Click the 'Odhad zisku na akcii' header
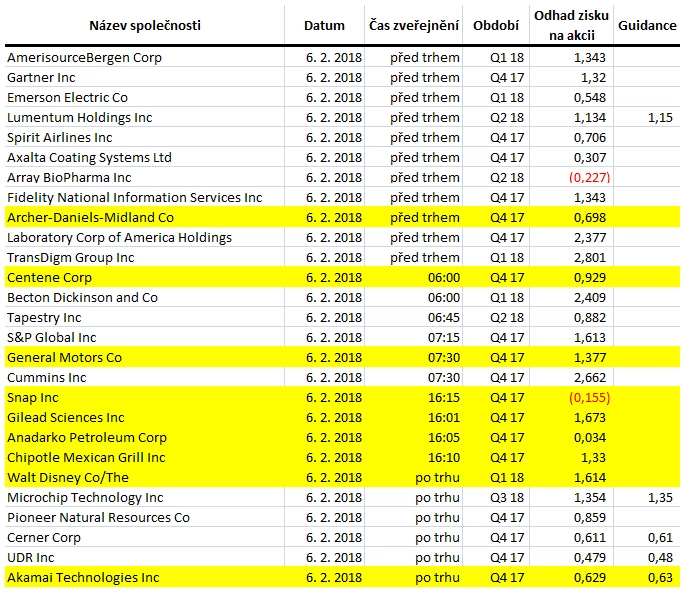 click(x=571, y=25)
